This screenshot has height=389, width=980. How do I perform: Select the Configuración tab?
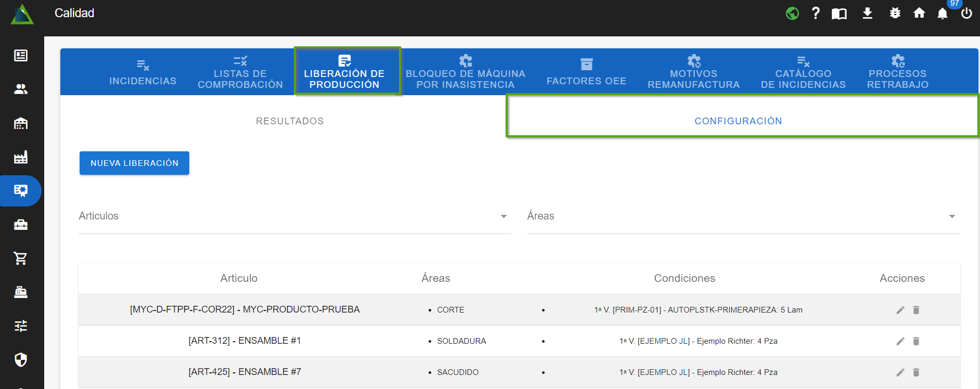point(738,121)
